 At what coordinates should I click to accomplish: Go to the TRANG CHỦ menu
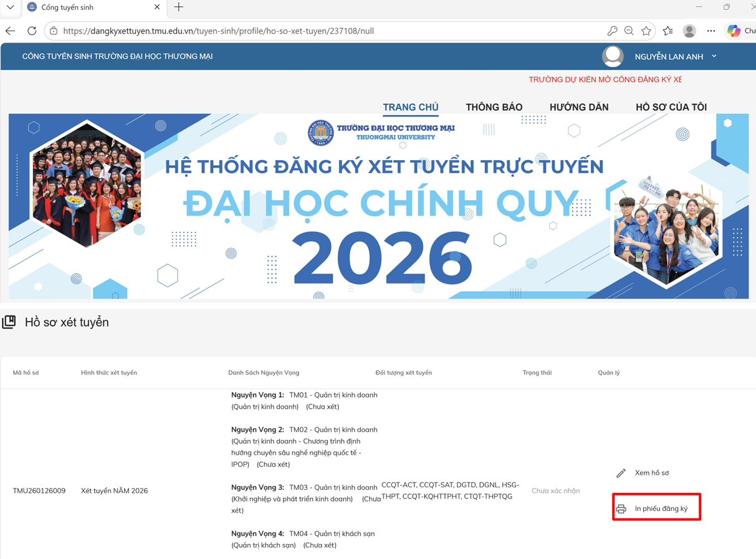pyautogui.click(x=411, y=107)
